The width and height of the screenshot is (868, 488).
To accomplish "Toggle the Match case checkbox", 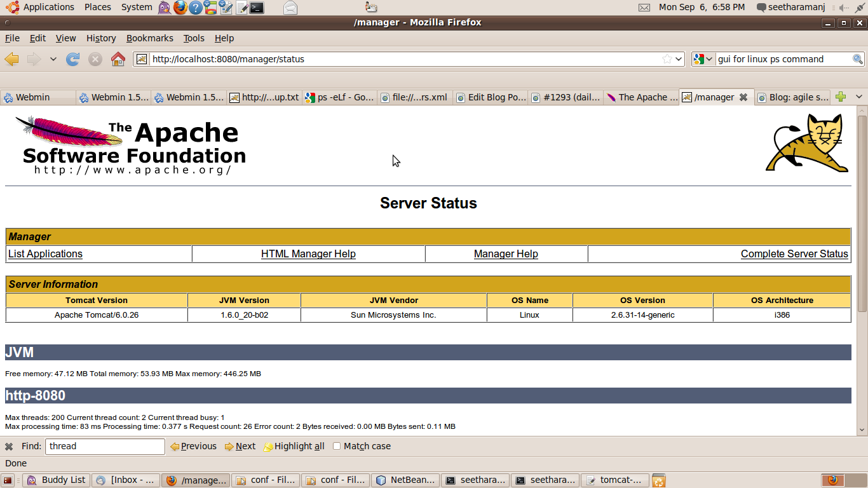I will pos(337,446).
